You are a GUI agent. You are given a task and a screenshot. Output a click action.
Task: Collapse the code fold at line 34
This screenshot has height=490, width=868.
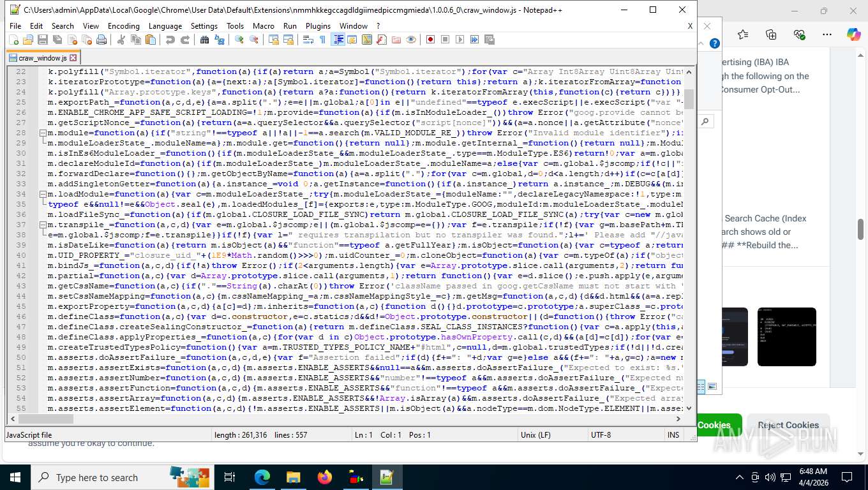coord(43,194)
